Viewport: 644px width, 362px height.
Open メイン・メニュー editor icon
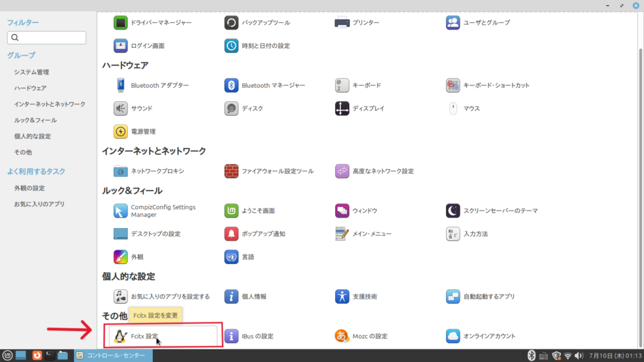click(x=342, y=234)
